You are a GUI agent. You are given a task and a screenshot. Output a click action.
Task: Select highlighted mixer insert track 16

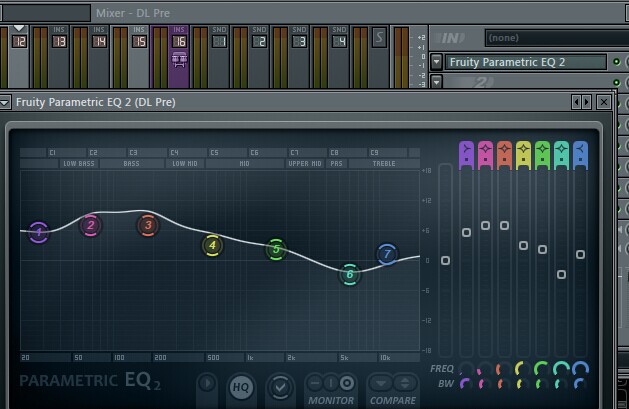179,56
